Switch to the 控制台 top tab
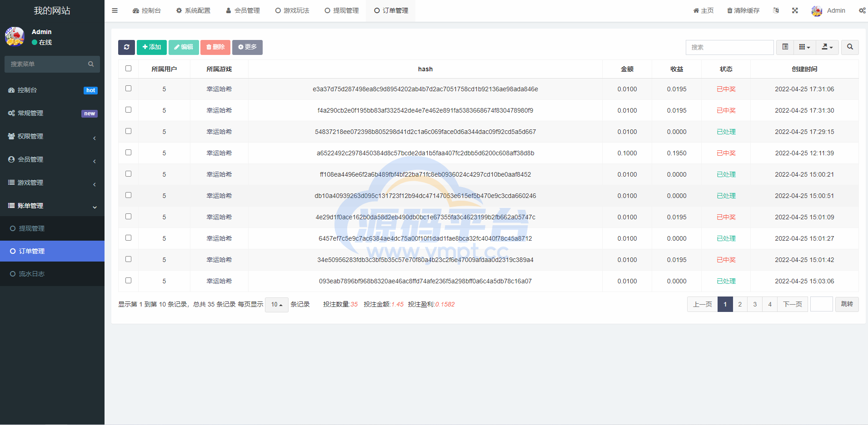 click(146, 10)
